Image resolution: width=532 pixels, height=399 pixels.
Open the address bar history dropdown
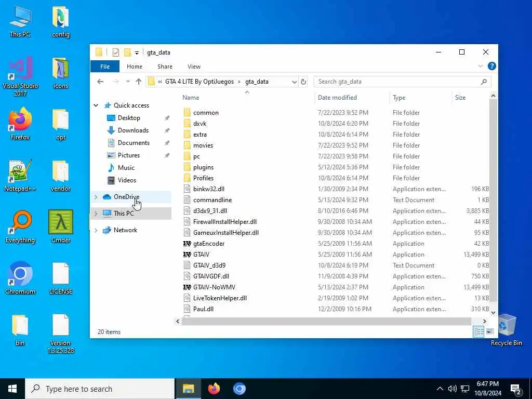294,82
